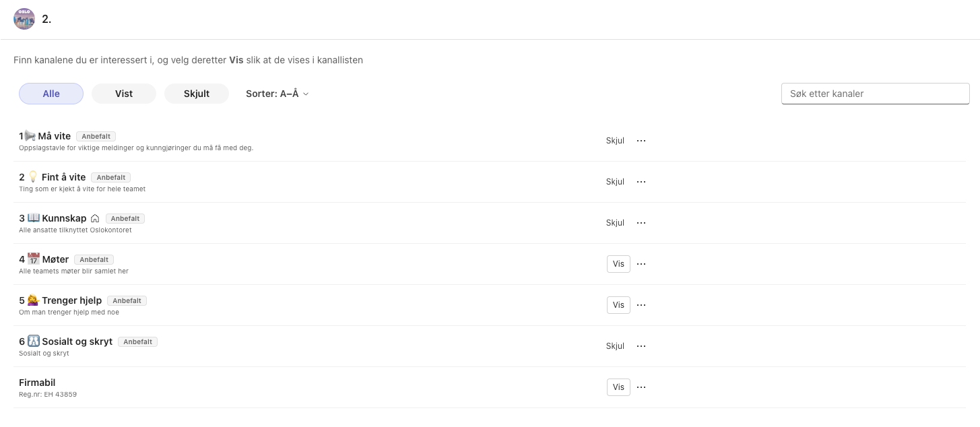
Task: Open more options for Må vite channel
Action: [x=641, y=141]
